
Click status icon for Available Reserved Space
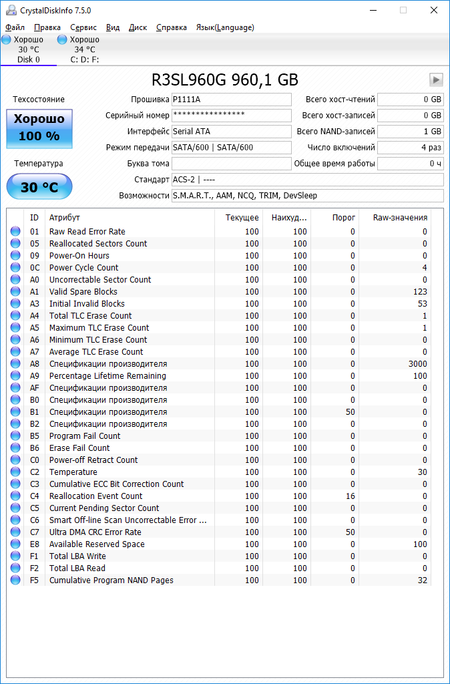pyautogui.click(x=16, y=544)
